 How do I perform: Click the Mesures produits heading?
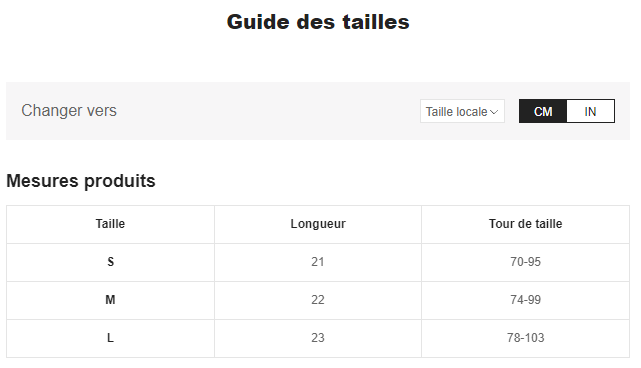tap(81, 181)
